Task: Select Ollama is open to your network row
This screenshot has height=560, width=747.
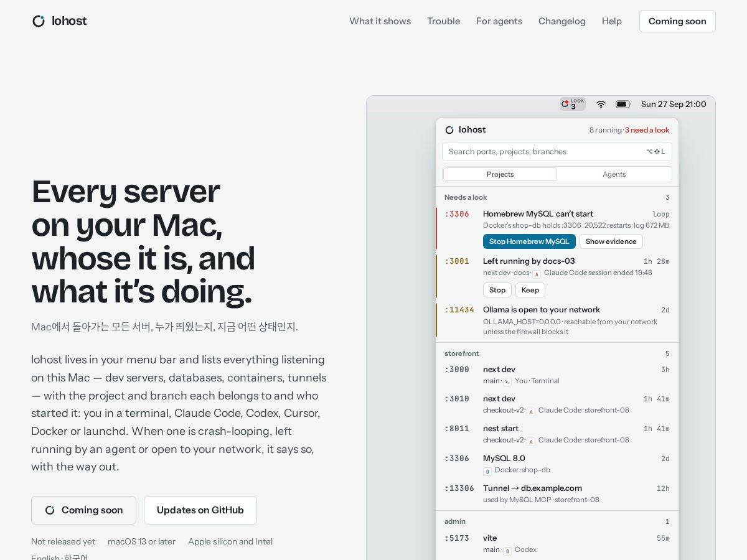Action: tap(557, 320)
